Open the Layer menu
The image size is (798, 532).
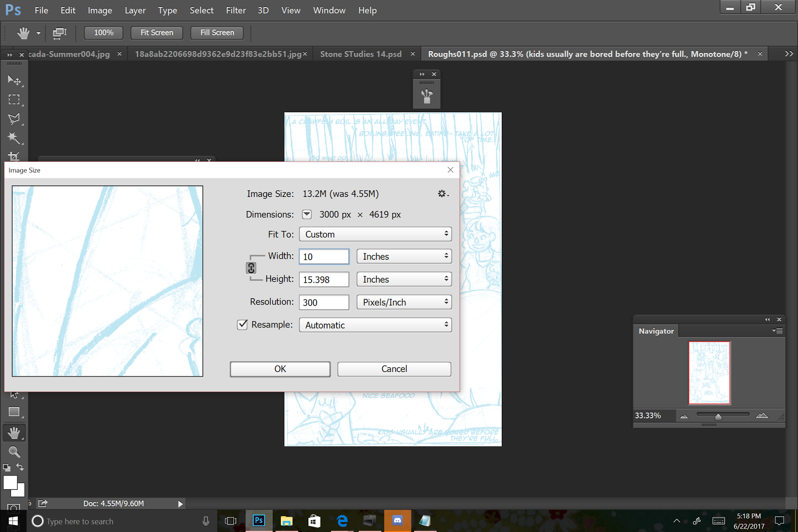pos(135,10)
